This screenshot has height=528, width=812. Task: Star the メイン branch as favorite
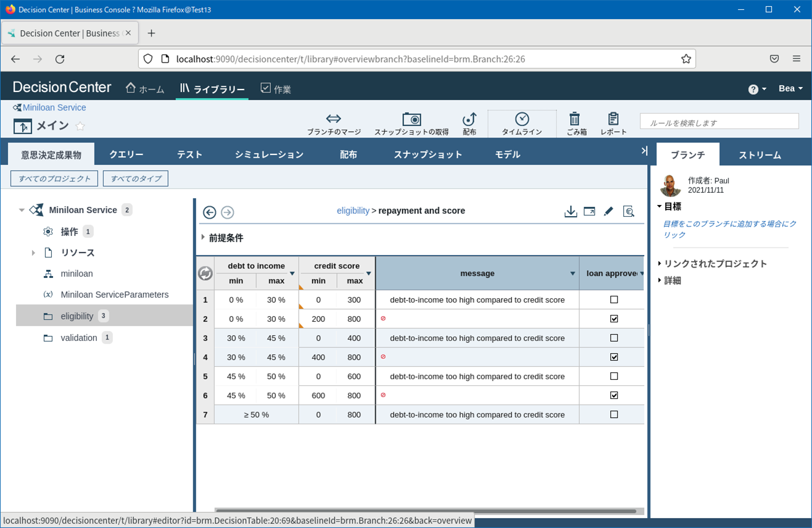[80, 127]
